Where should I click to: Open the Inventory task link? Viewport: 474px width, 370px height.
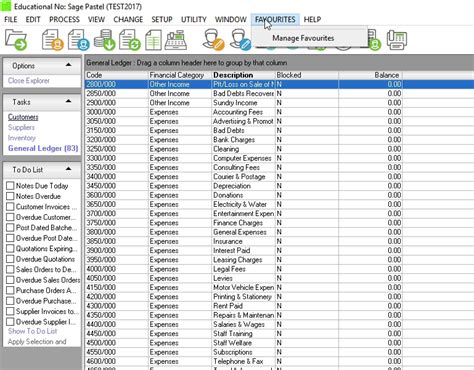[x=22, y=138]
